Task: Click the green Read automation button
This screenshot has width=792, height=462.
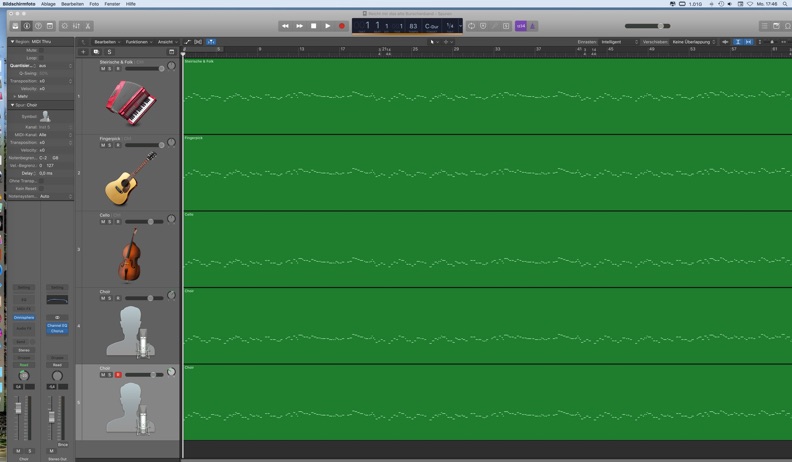Action: coord(24,365)
